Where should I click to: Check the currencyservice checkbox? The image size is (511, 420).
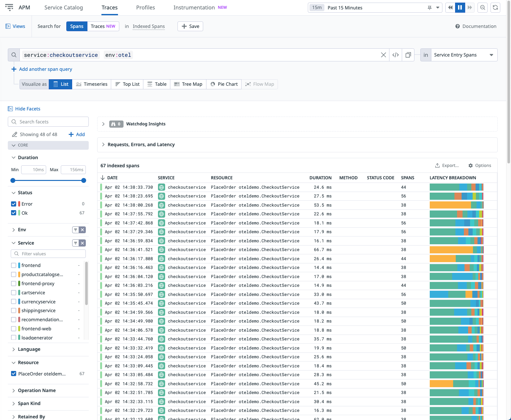click(x=14, y=302)
